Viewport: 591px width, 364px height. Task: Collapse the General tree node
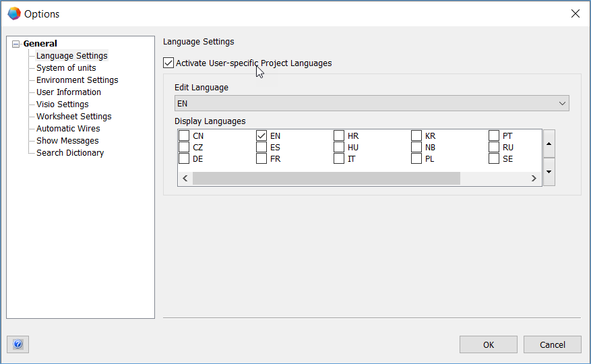pyautogui.click(x=16, y=44)
